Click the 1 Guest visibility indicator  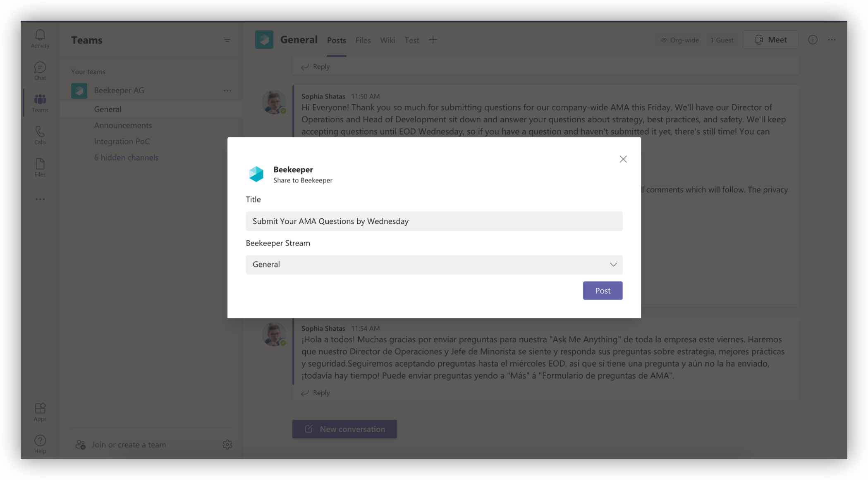pos(722,40)
